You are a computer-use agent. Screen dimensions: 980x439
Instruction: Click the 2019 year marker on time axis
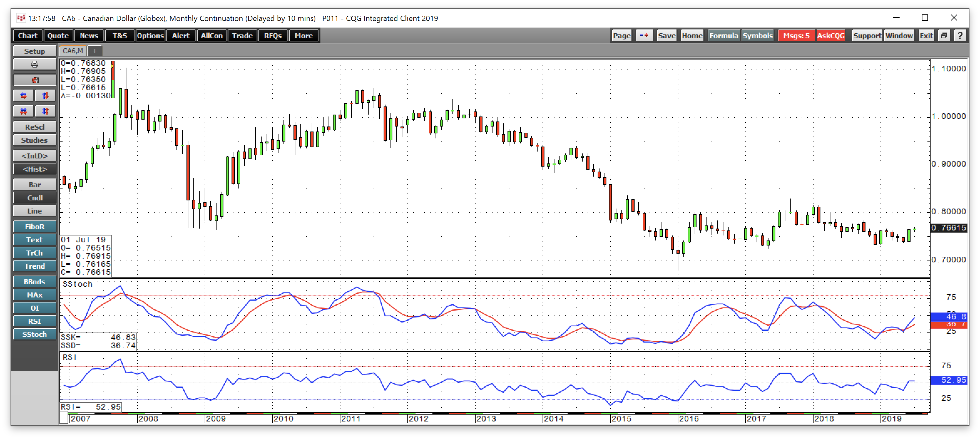[892, 419]
